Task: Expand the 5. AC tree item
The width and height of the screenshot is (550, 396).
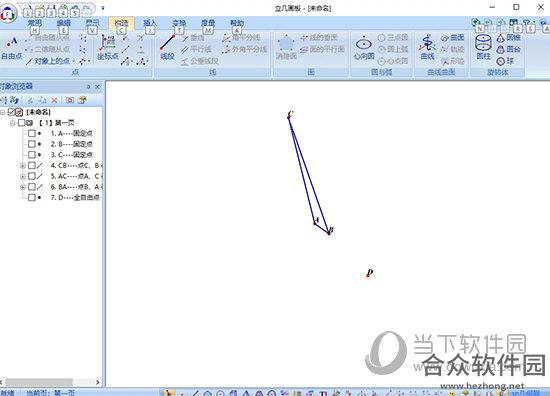Action: coord(22,176)
